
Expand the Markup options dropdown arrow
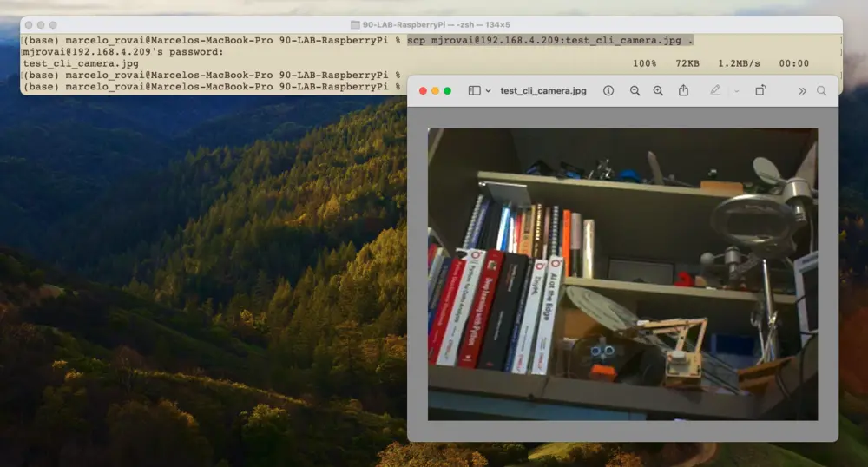737,90
